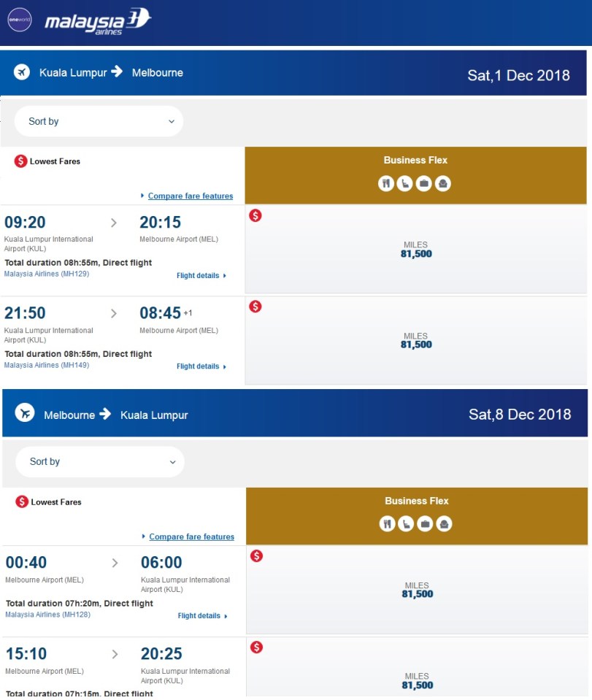The width and height of the screenshot is (592, 700).
Task: Open Compare fare features for outbound flights
Action: pos(190,196)
